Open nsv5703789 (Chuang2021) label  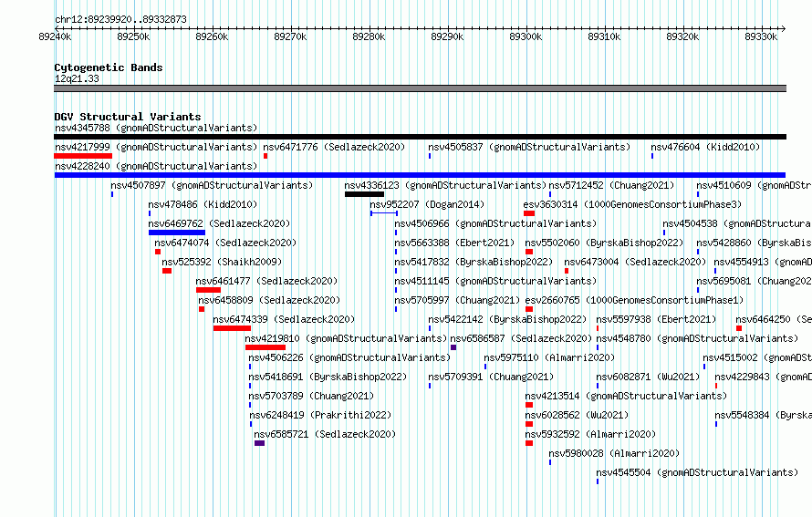[311, 396]
